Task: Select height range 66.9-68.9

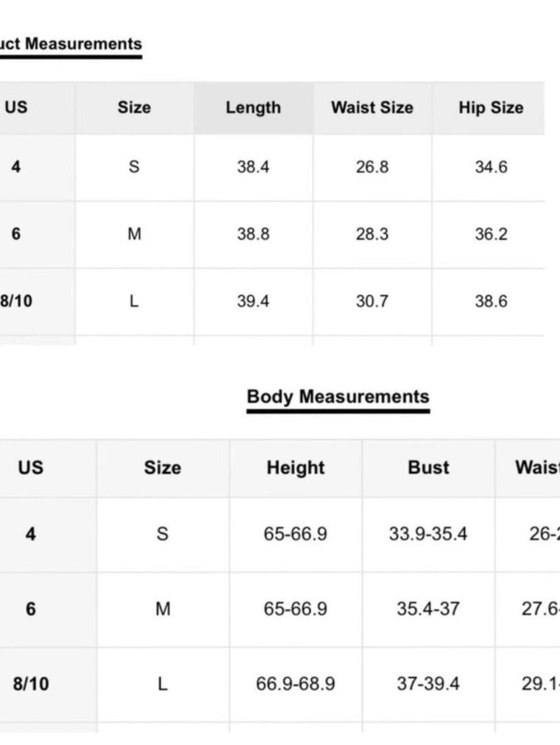Action: point(296,684)
